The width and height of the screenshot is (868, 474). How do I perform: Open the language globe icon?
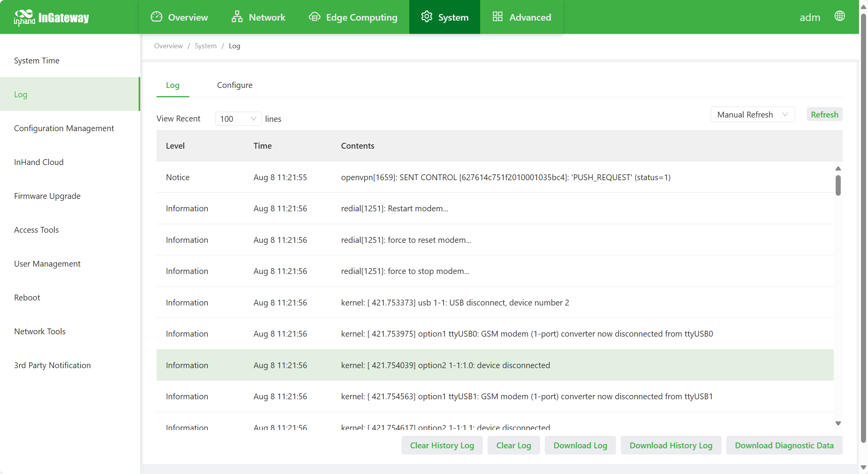point(840,16)
